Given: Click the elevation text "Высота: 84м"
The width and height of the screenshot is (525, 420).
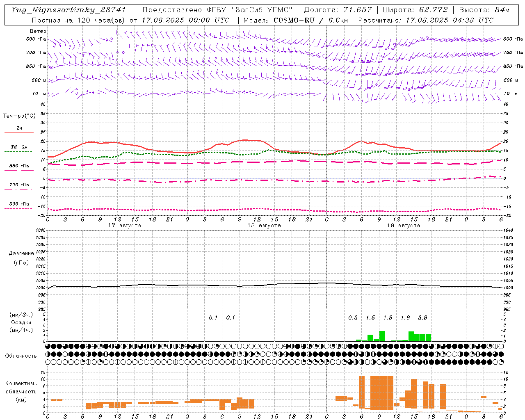Looking at the screenshot, I should 484,10.
